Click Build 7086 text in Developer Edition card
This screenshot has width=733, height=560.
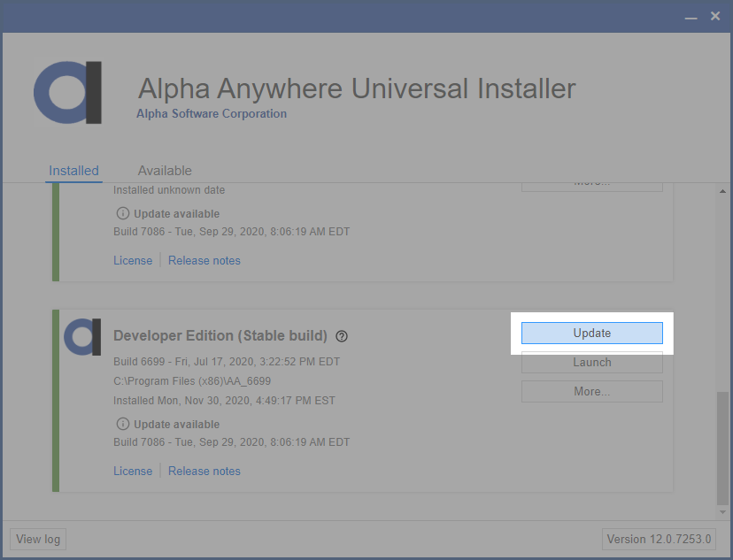click(231, 441)
